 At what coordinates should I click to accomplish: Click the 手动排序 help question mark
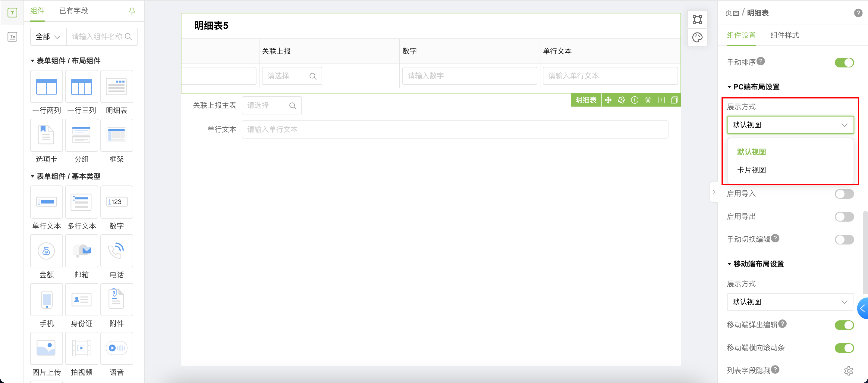tap(760, 61)
